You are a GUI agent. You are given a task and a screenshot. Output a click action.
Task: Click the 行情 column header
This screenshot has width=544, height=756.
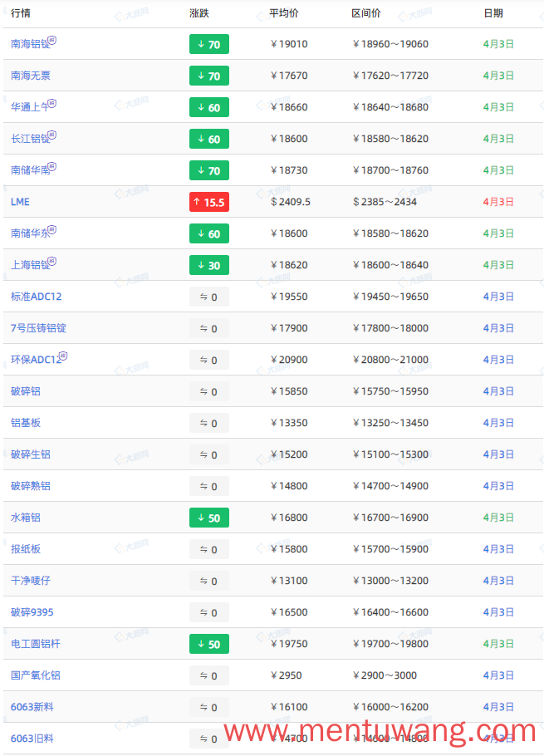pyautogui.click(x=21, y=13)
